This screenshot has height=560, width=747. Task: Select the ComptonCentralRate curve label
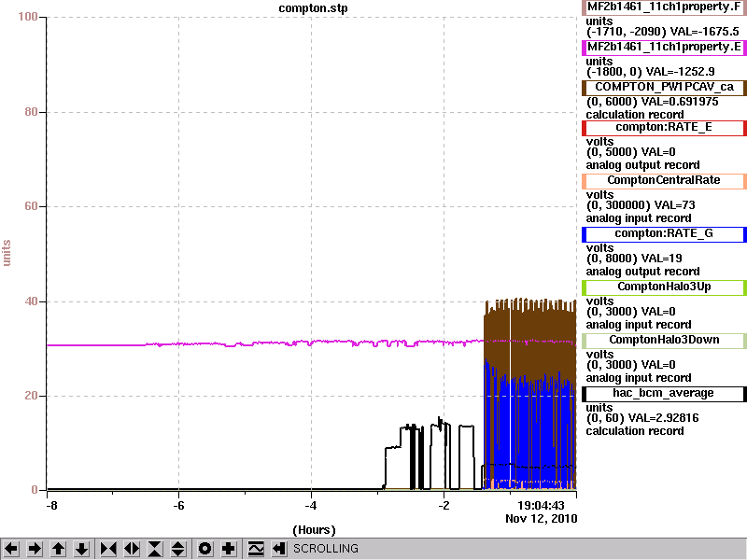pos(664,181)
